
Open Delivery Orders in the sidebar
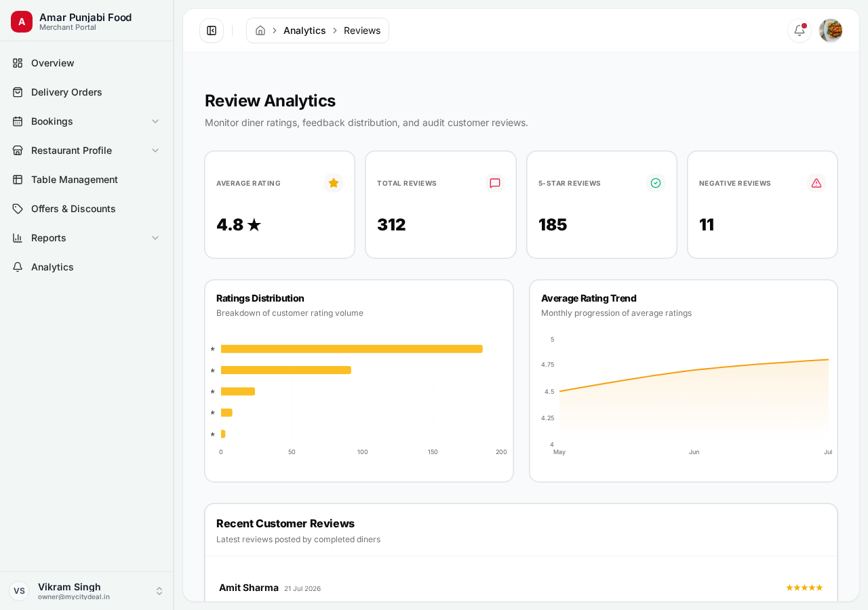pos(87,92)
